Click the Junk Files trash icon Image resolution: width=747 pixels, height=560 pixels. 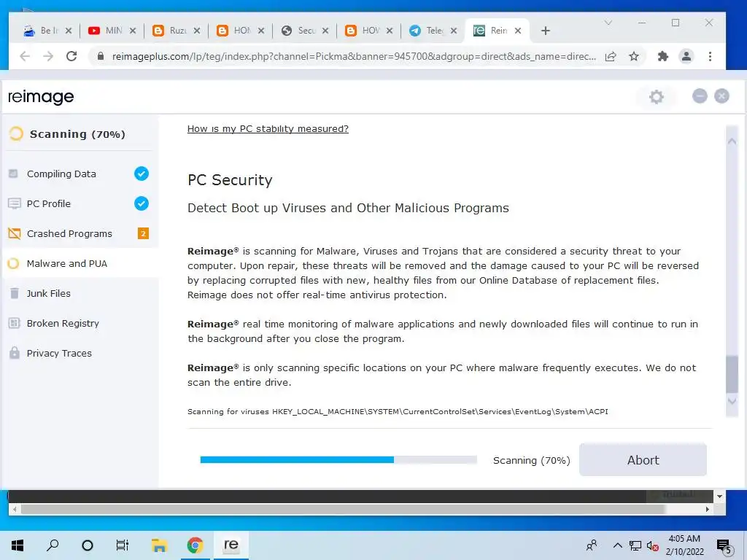tap(15, 293)
